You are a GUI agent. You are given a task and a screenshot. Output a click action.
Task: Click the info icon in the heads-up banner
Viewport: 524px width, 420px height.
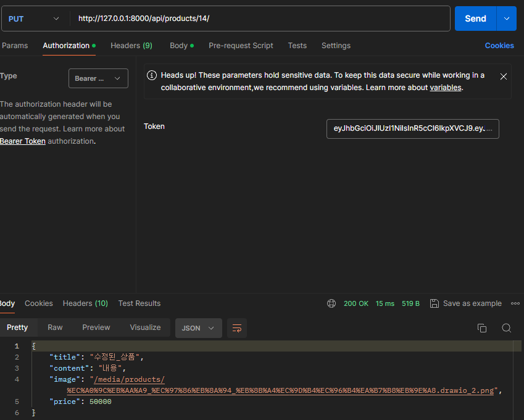pos(152,75)
